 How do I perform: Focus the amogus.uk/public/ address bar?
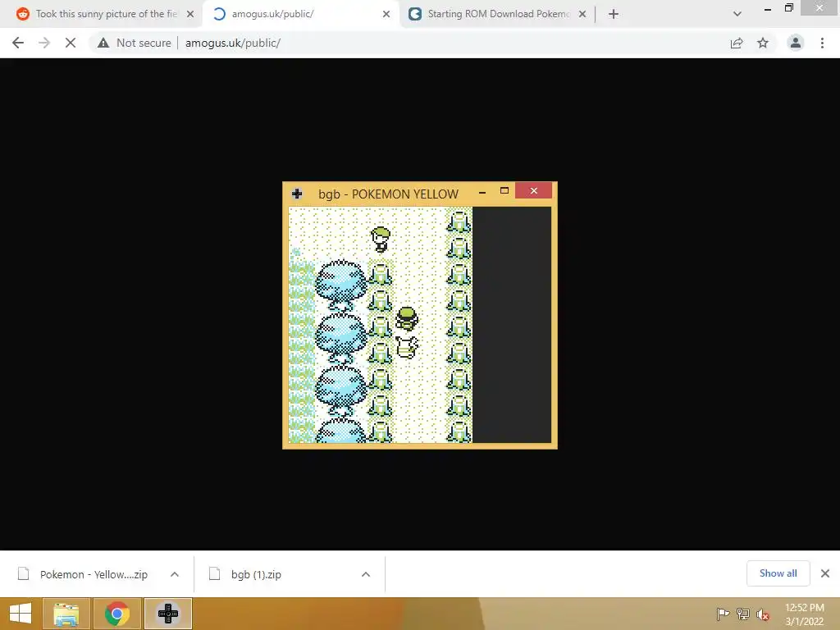point(232,43)
